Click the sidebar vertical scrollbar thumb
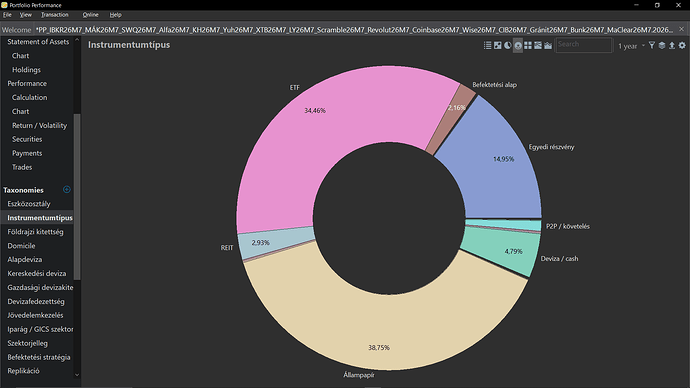Image resolution: width=690 pixels, height=388 pixels. point(77,197)
